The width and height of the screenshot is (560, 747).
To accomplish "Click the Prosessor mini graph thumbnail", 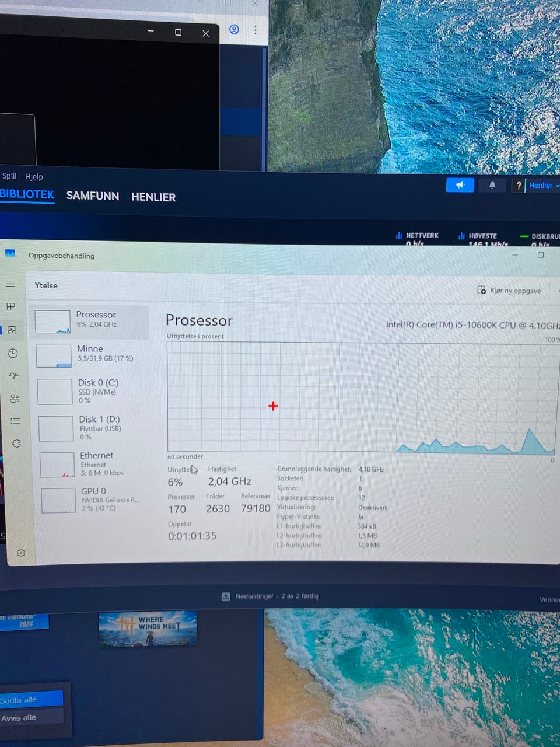I will coord(52,322).
